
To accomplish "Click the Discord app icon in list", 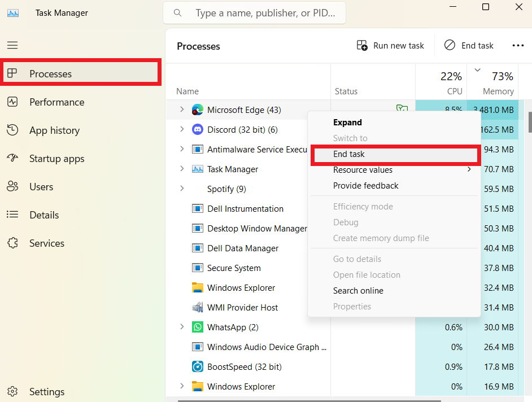I will click(197, 129).
